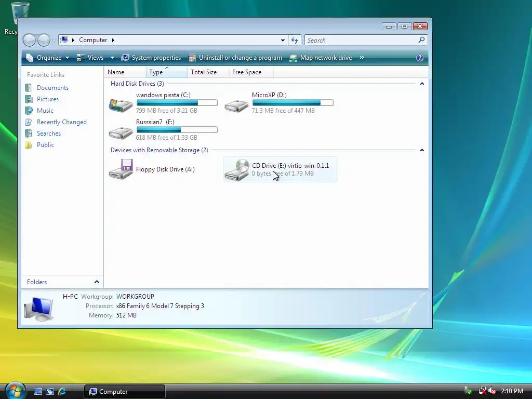Collapse Devices with Removable Storage group
532x399 pixels.
click(422, 150)
